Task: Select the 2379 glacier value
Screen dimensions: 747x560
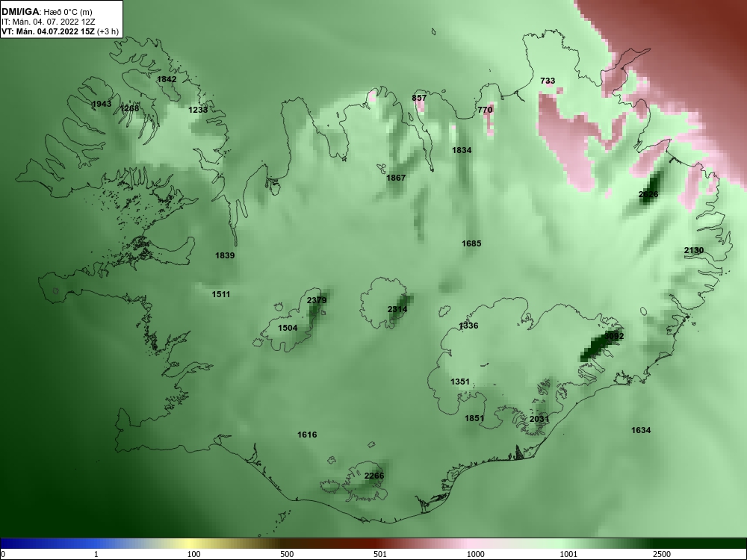Action: [317, 300]
